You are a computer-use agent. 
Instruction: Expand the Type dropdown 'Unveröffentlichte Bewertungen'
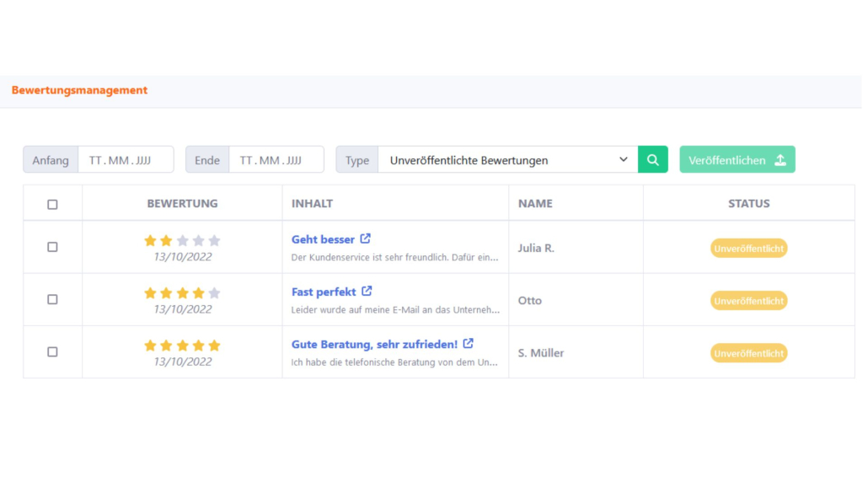pos(507,160)
